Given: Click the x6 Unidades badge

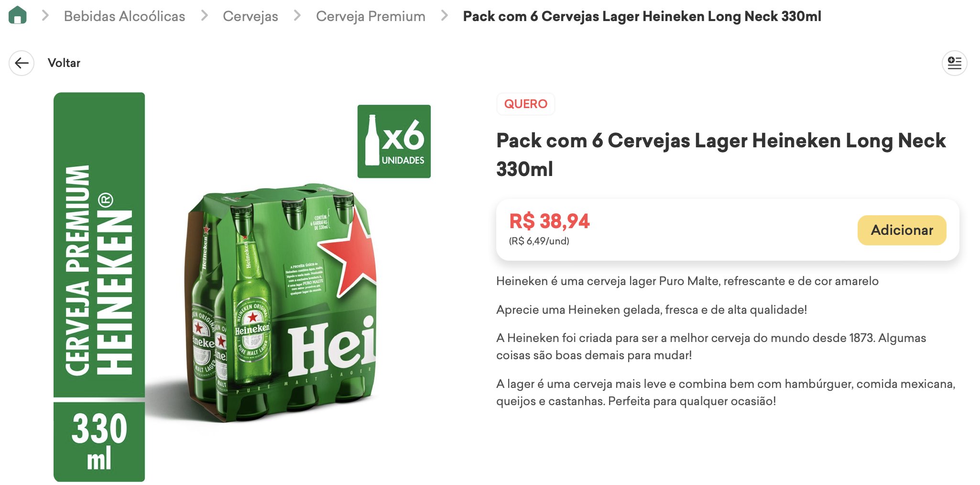Looking at the screenshot, I should pos(394,142).
